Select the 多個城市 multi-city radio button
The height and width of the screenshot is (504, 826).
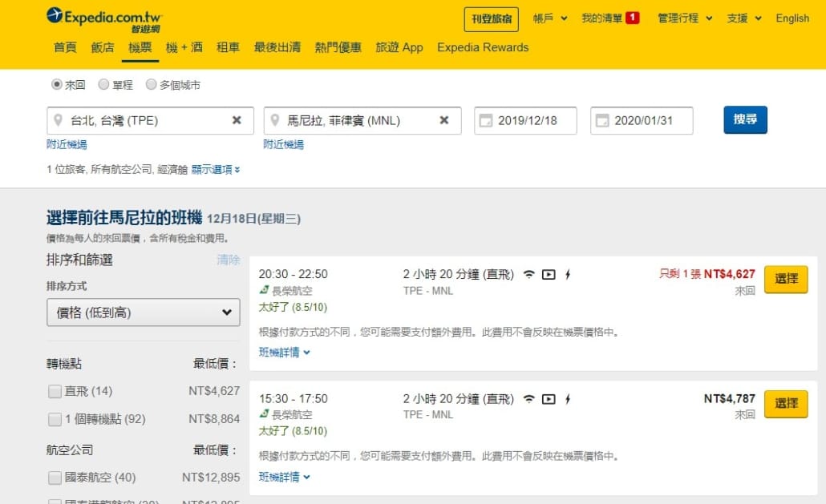(x=152, y=84)
